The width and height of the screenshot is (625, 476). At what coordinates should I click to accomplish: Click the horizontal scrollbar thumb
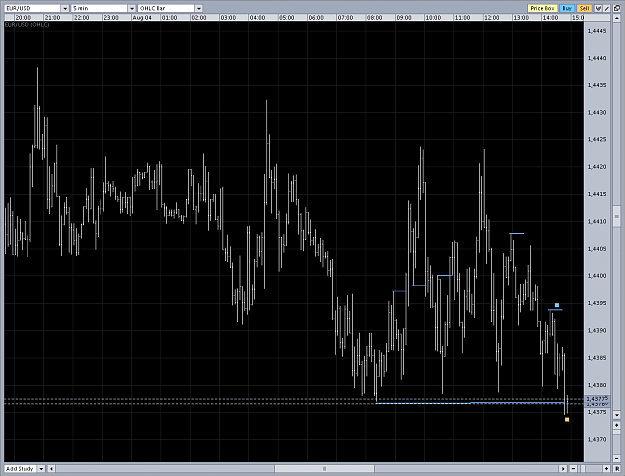click(324, 469)
